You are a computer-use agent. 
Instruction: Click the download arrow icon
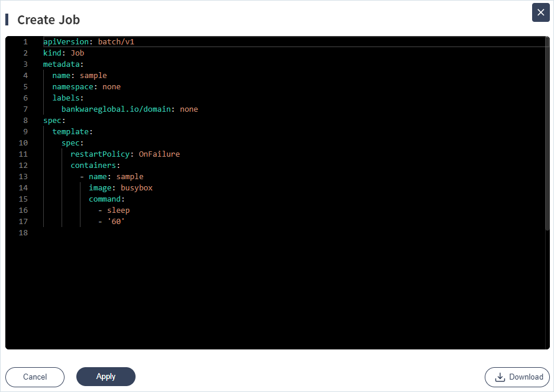tap(500, 377)
